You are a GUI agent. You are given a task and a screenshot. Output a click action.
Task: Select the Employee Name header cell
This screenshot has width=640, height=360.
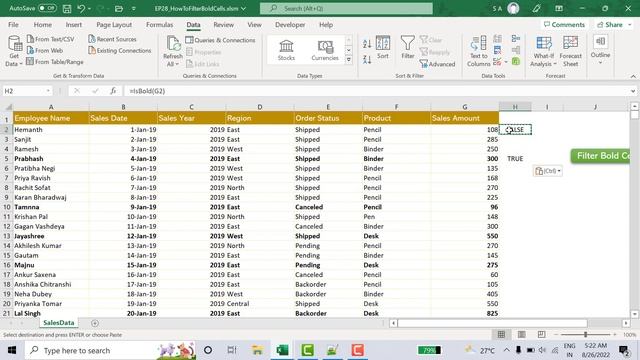(51, 118)
